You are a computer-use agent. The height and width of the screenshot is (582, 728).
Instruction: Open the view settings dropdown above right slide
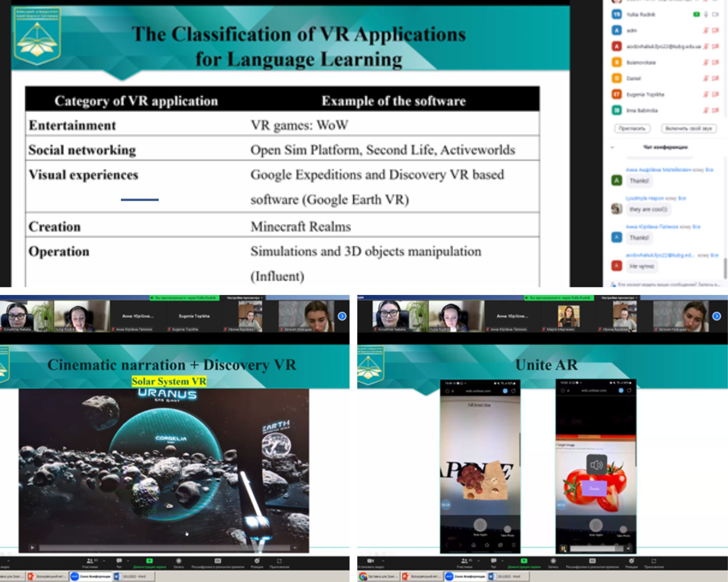pyautogui.click(x=620, y=298)
